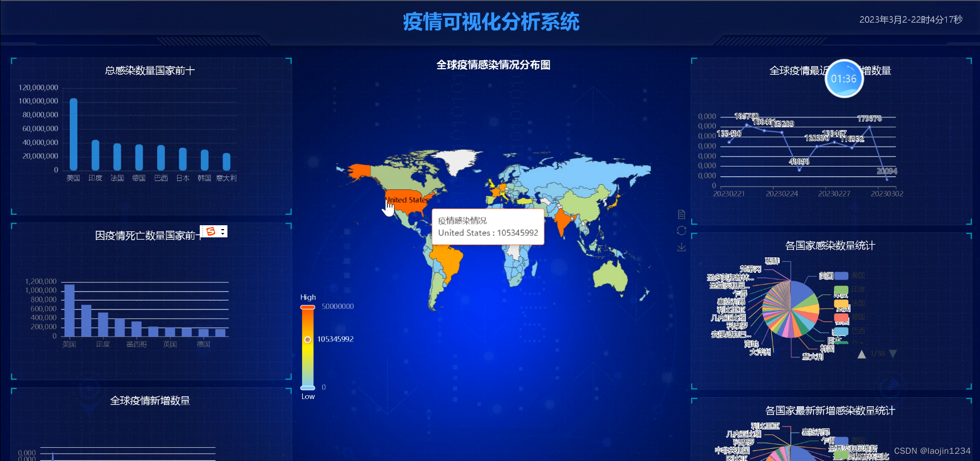Click the 2023年3月2-22时4分17秒 timestamp
The image size is (980, 461).
click(911, 19)
